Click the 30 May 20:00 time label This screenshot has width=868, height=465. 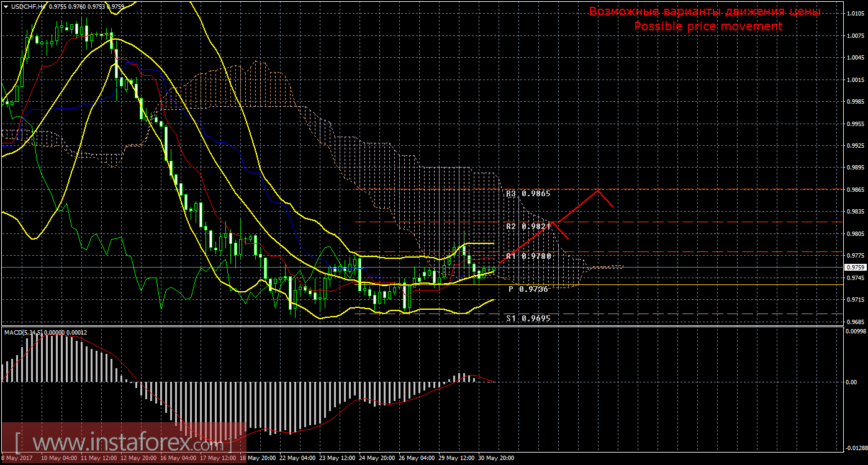point(496,459)
